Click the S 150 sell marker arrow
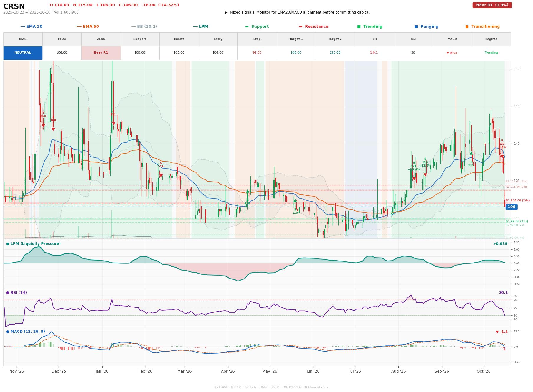This screenshot has width=533, height=392. click(43, 126)
